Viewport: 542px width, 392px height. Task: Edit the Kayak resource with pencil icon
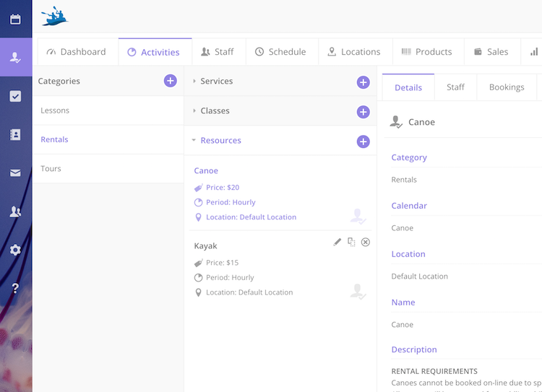coord(337,242)
